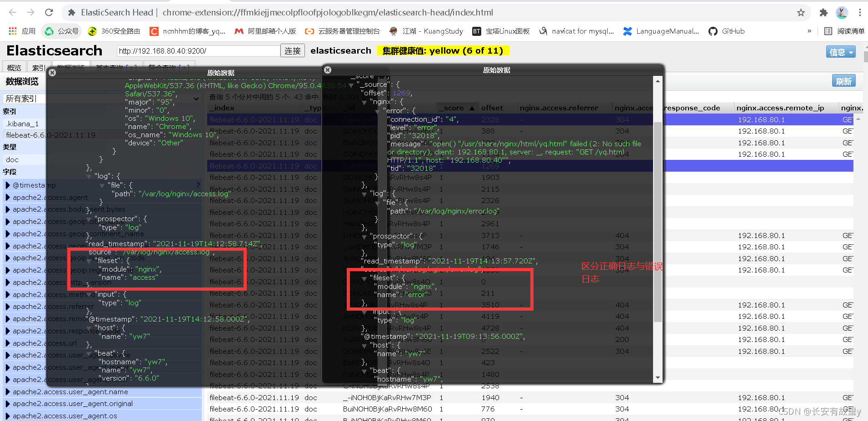Open the ncnhhm的博客 bookmark
Image resolution: width=868 pixels, height=421 pixels.
click(x=188, y=31)
